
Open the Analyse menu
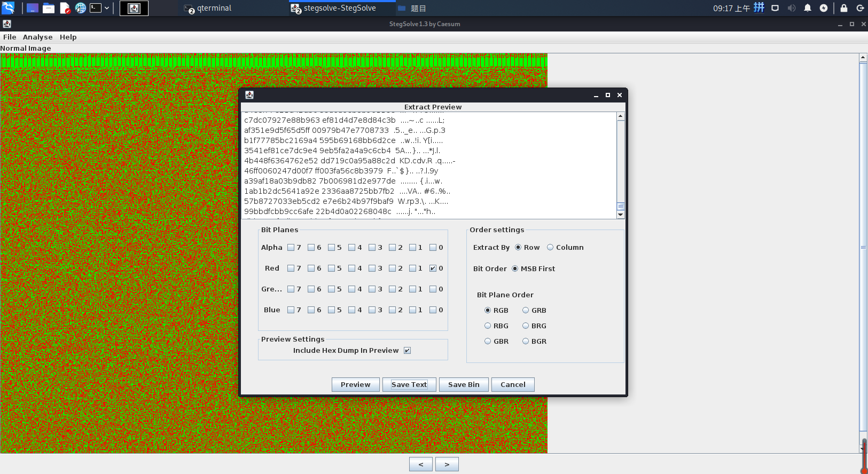click(37, 37)
